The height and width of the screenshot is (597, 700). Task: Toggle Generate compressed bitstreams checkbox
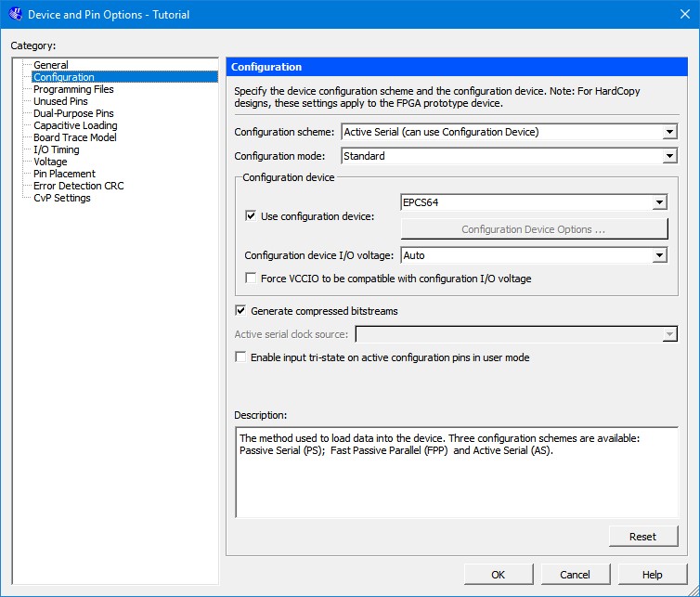(241, 311)
